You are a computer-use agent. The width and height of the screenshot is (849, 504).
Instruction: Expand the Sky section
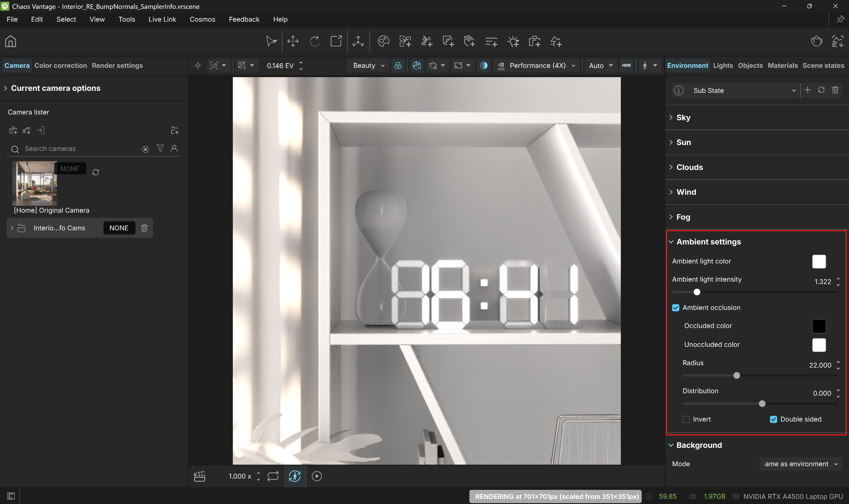[683, 118]
